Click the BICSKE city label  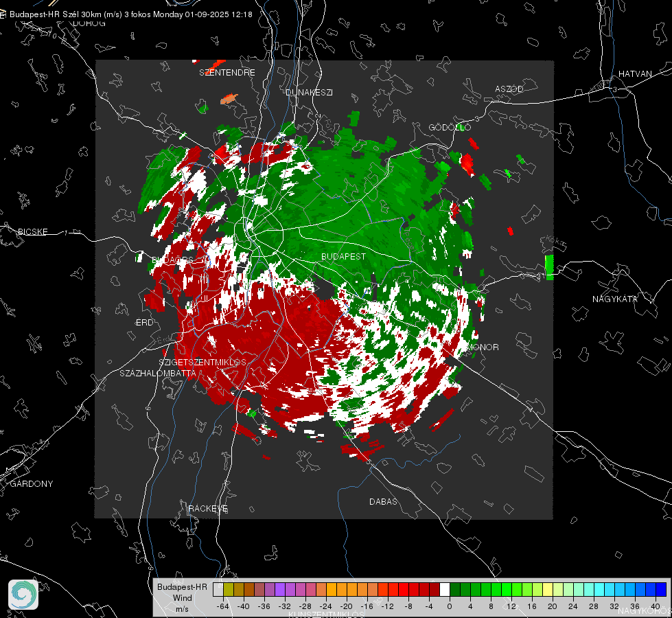point(32,231)
